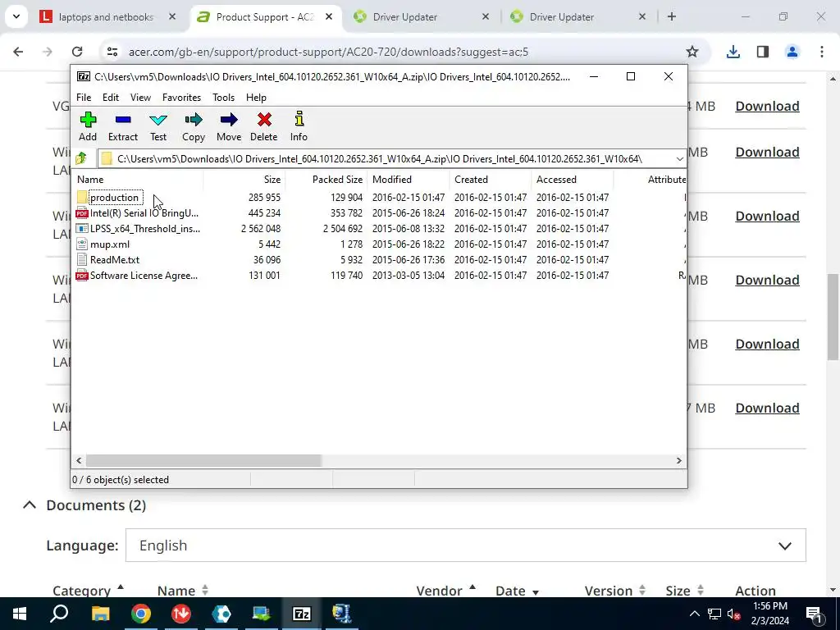Run archive Test with the Test icon

(x=158, y=126)
